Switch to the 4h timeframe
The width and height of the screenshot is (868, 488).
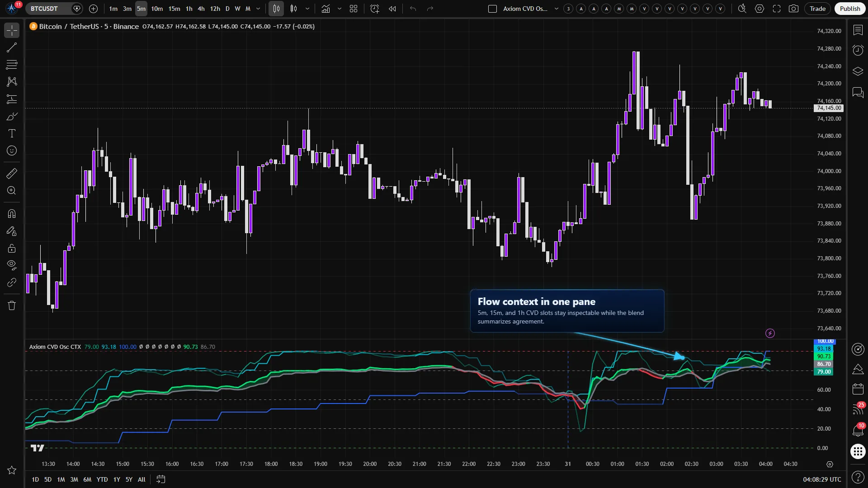pos(201,9)
